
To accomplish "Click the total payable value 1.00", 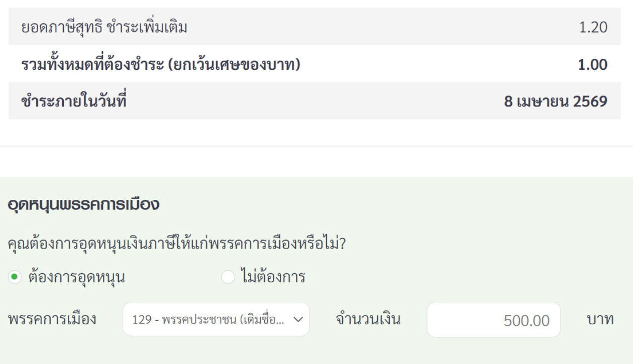I will [593, 65].
